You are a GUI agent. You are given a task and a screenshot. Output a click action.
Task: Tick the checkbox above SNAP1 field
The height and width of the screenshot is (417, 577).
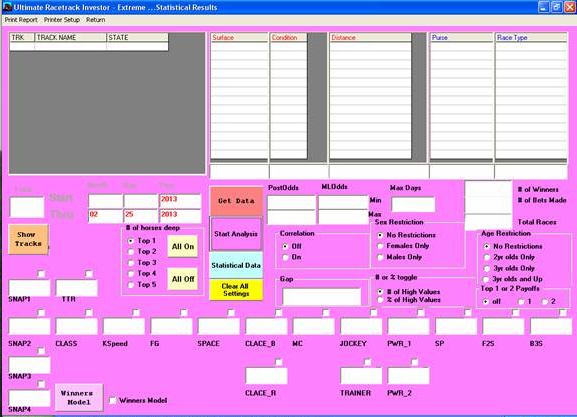tap(41, 273)
